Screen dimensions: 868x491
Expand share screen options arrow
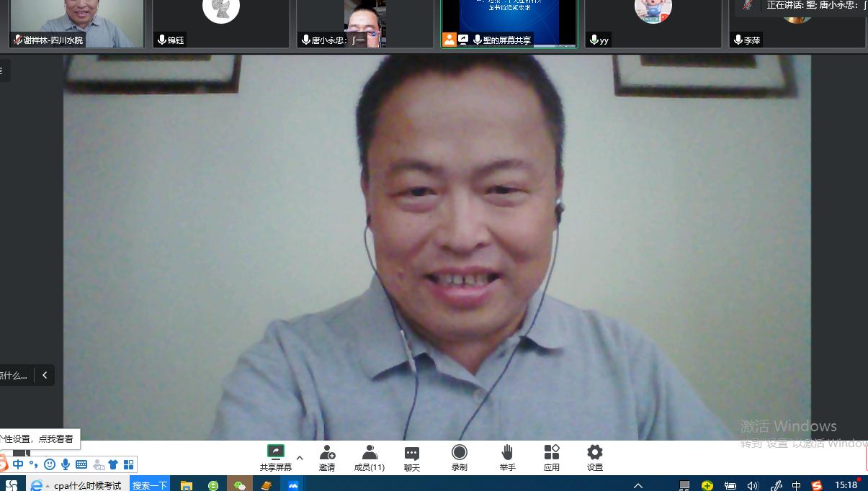300,457
